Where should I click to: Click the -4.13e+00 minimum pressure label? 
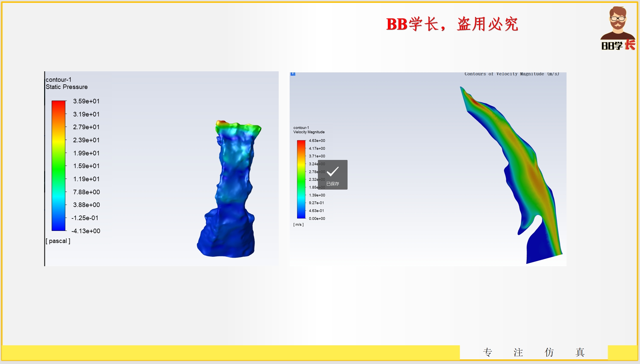click(86, 231)
